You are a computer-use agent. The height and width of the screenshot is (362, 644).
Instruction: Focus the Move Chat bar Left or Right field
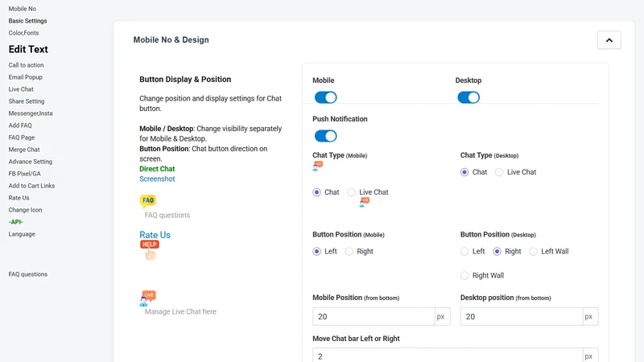[448, 356]
